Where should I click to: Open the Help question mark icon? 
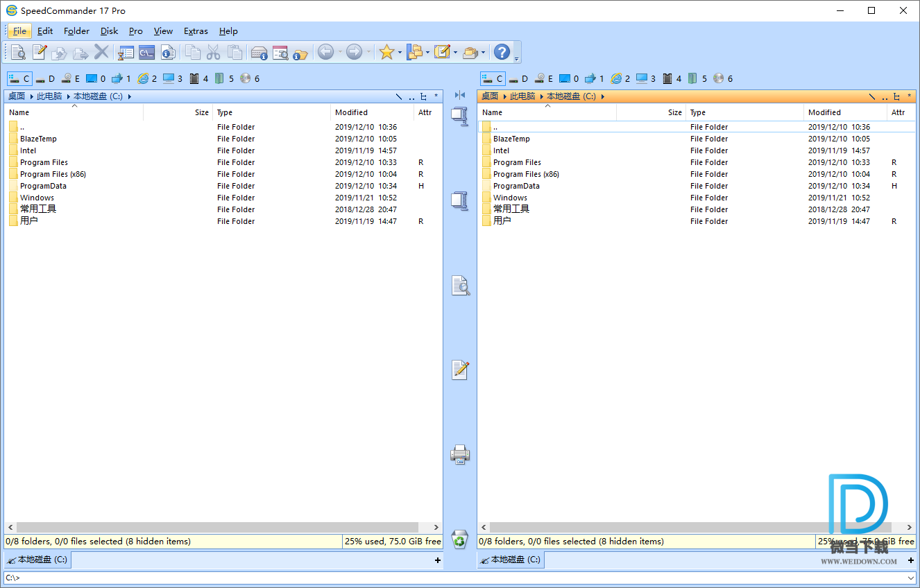[x=502, y=52]
